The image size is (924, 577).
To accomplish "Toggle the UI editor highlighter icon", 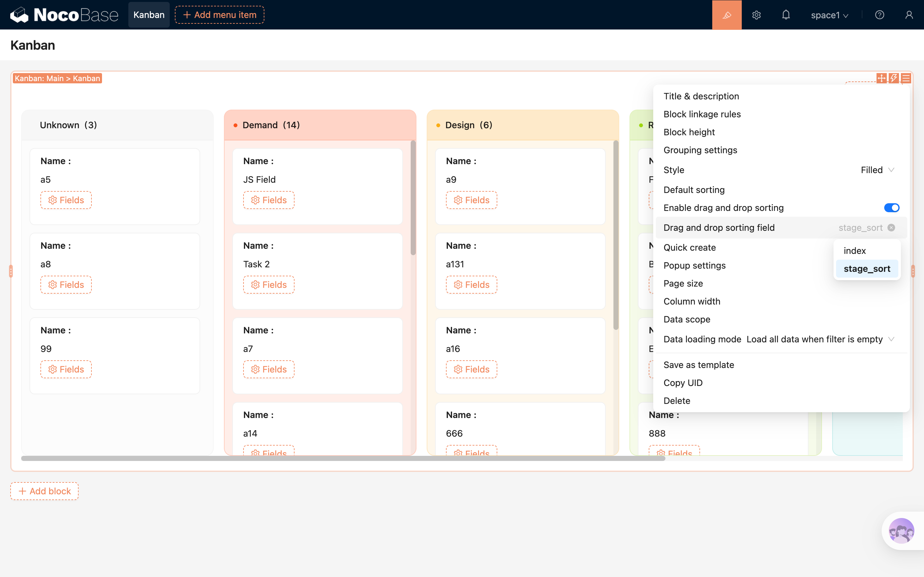I will point(727,15).
